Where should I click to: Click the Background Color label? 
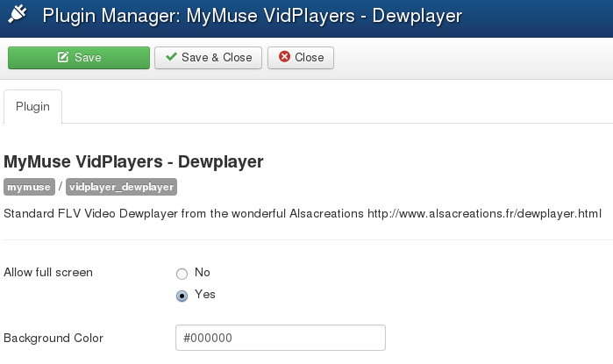[x=53, y=338]
